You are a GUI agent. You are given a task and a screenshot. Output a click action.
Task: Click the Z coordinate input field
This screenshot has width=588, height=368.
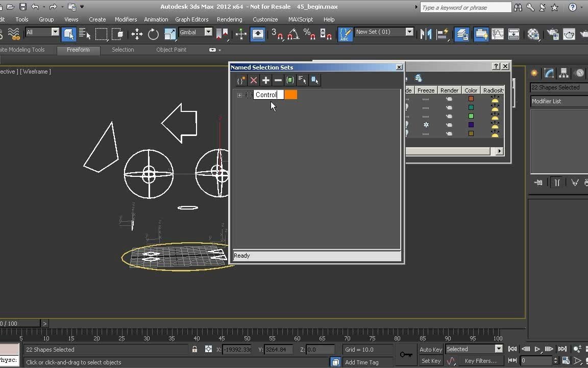pyautogui.click(x=320, y=350)
